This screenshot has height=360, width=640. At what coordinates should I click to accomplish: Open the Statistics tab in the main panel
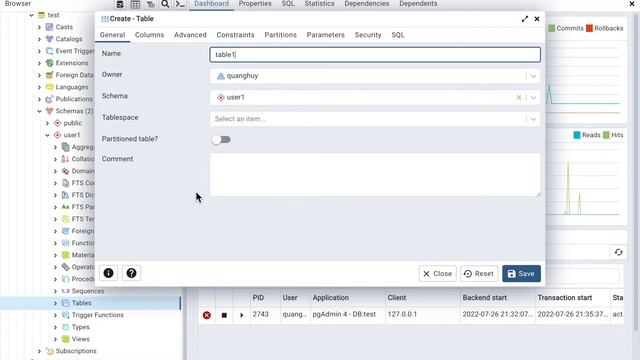(x=319, y=4)
